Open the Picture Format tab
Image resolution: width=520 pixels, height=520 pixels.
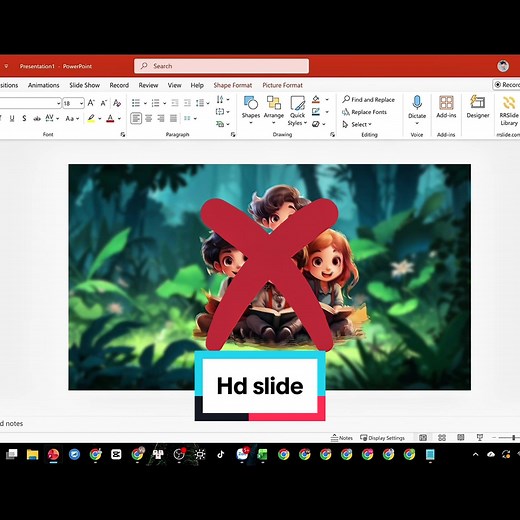tap(282, 85)
